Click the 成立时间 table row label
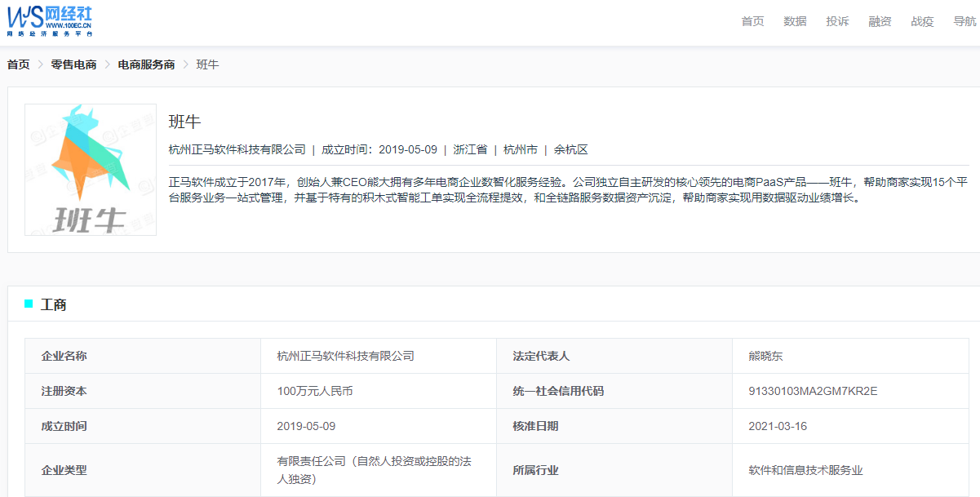The height and width of the screenshot is (497, 980). coord(64,426)
